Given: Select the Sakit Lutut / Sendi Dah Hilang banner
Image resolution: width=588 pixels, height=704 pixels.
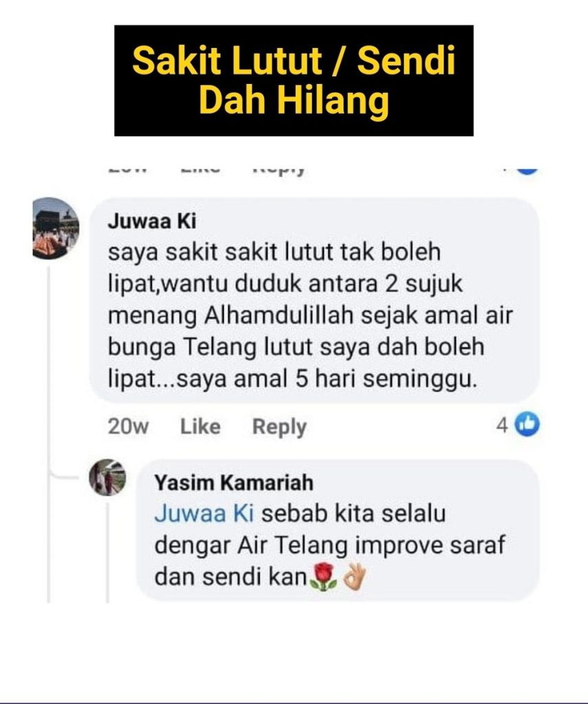Looking at the screenshot, I should click(294, 80).
